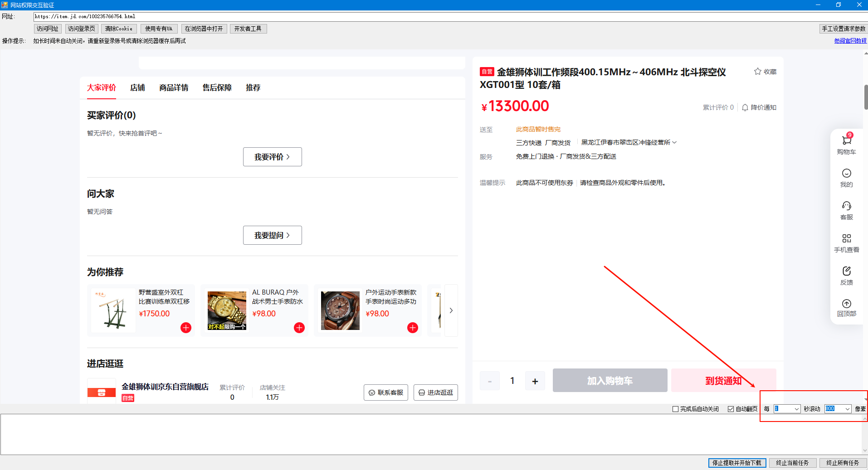Open the scroll pixels 800 dropdown
Image resolution: width=868 pixels, height=470 pixels.
click(x=847, y=409)
